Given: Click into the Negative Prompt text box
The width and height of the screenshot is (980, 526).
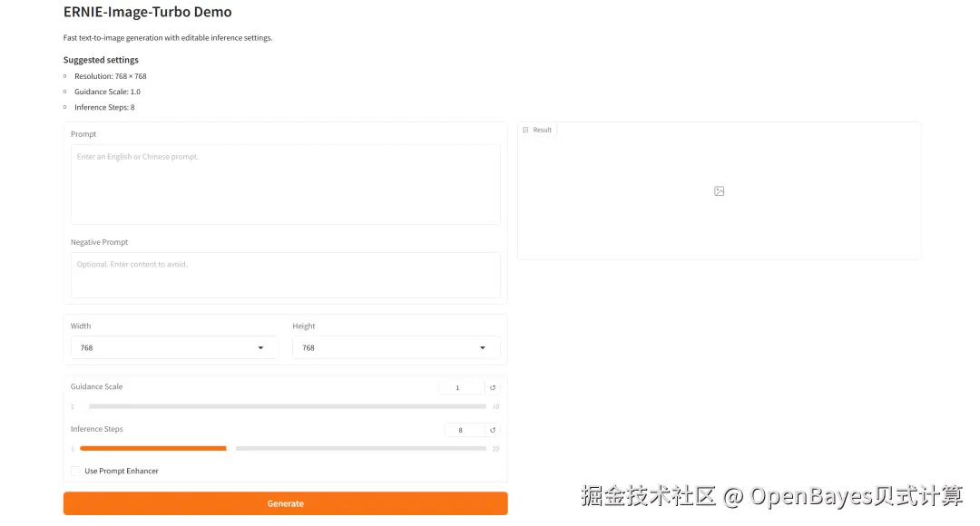Looking at the screenshot, I should click(285, 277).
